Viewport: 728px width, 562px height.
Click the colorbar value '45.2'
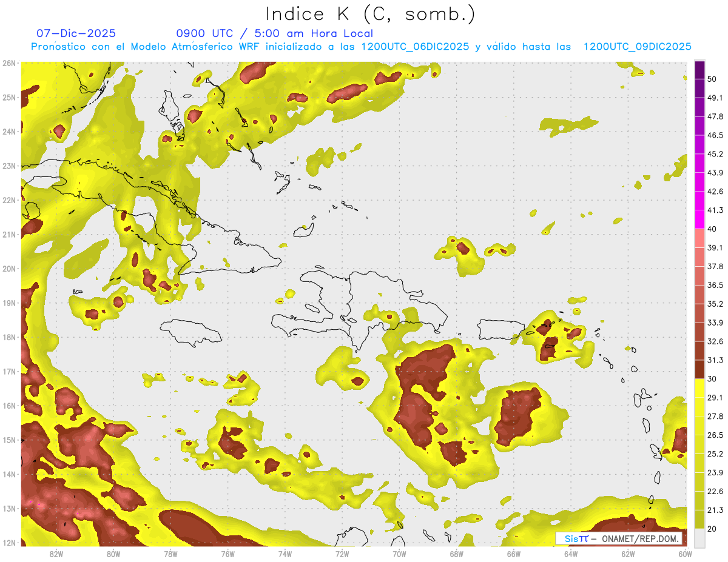pos(716,154)
